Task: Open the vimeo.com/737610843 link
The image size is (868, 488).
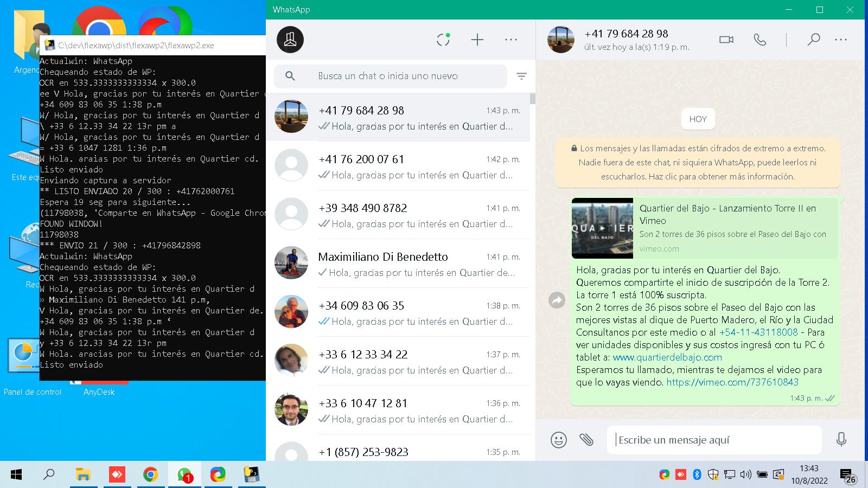Action: click(732, 382)
